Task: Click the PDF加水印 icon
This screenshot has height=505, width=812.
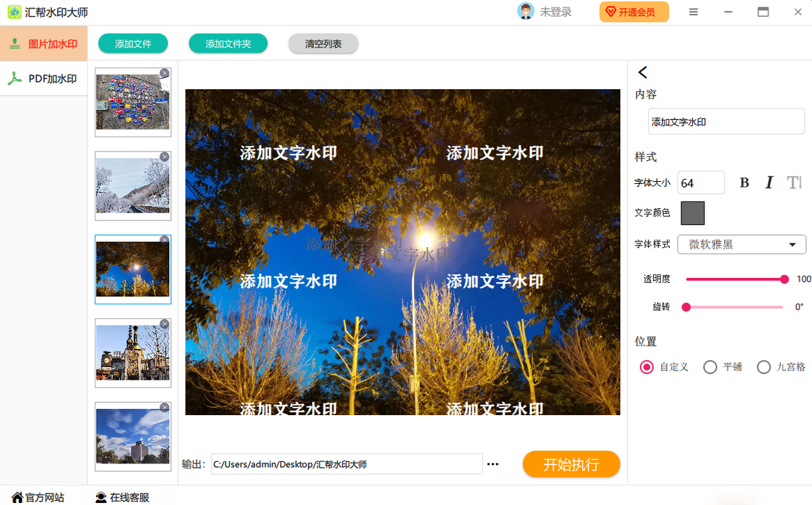Action: pos(14,79)
